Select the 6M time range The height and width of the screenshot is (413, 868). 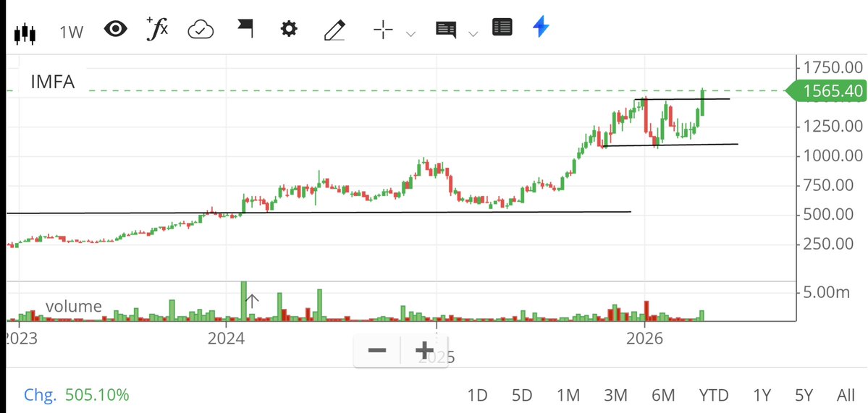point(663,396)
